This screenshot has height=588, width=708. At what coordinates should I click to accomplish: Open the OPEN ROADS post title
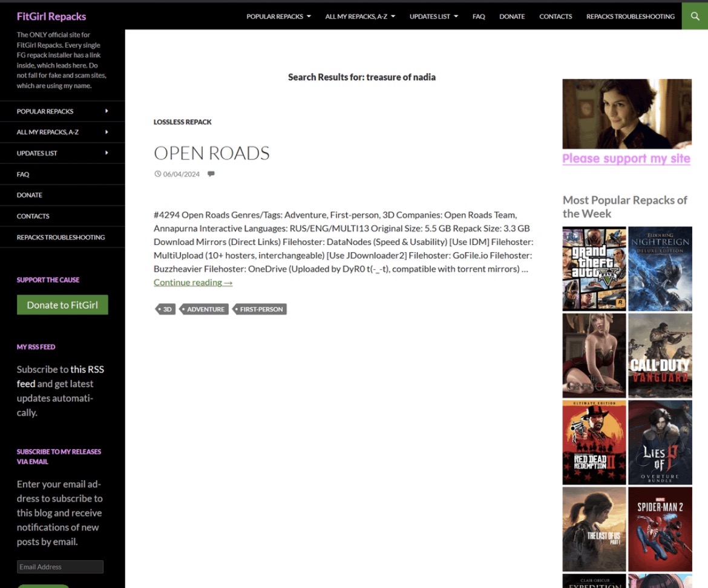point(211,153)
